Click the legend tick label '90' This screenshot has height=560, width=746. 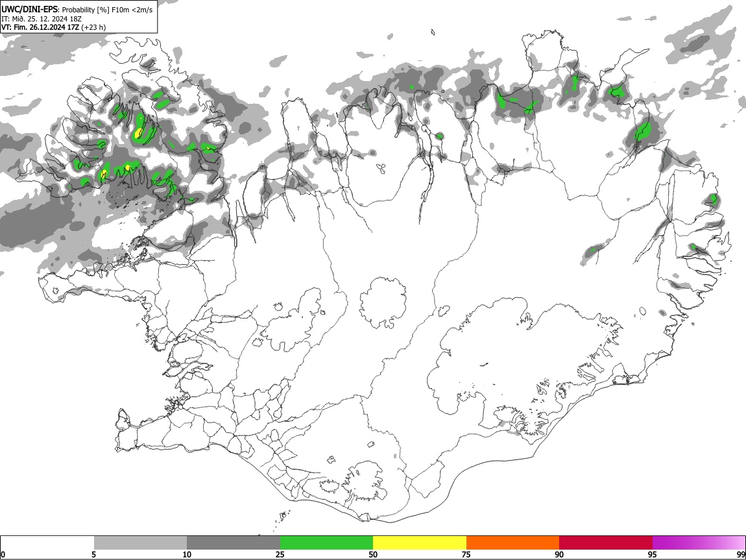coord(559,555)
